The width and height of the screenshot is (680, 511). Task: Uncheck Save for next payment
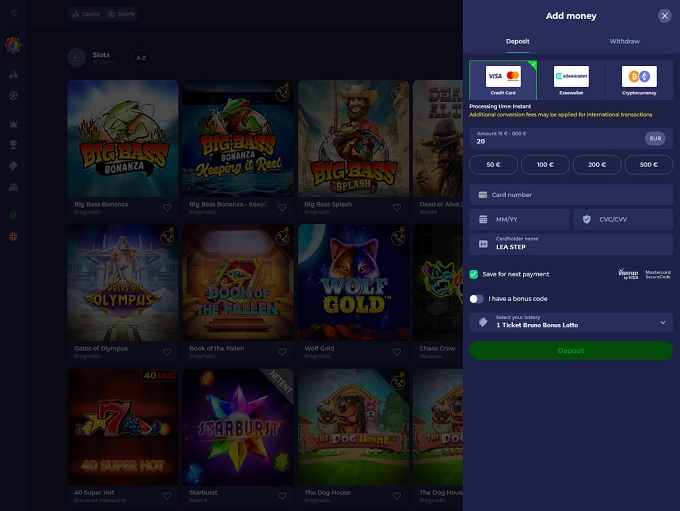tap(474, 274)
